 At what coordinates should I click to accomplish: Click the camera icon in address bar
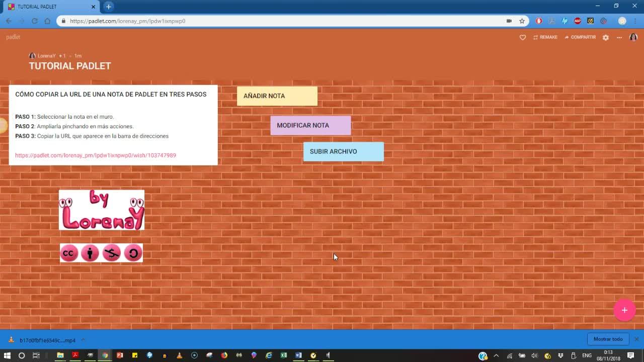click(509, 21)
